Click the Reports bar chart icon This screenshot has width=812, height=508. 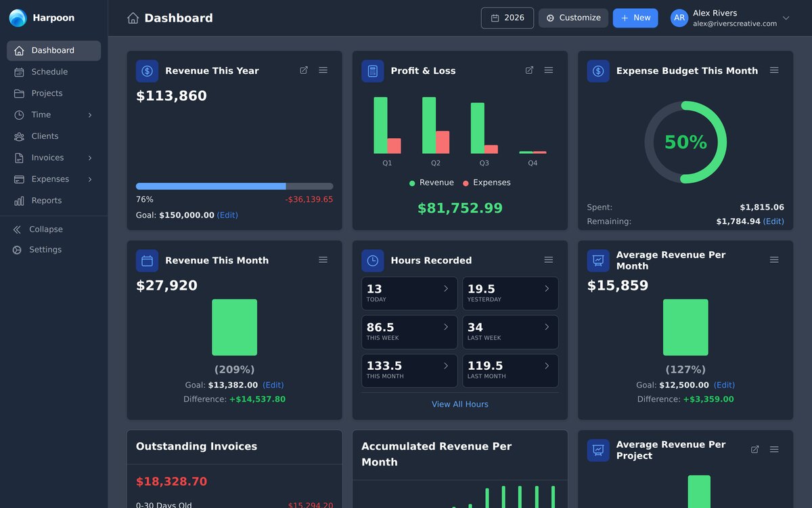(x=19, y=201)
